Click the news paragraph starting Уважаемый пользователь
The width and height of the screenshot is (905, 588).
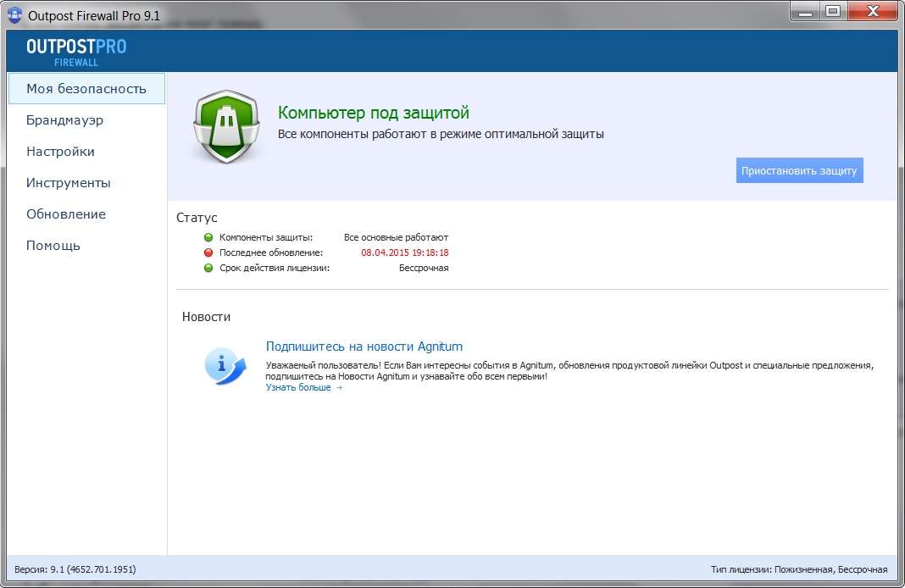pyautogui.click(x=569, y=370)
